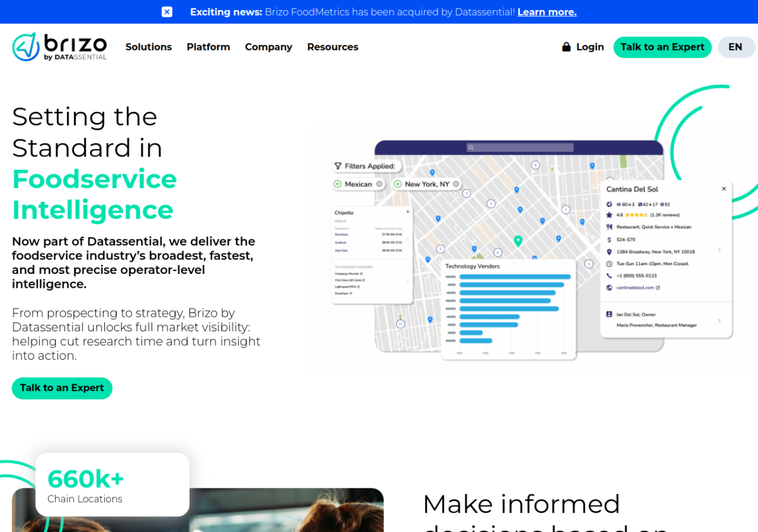This screenshot has width=758, height=532.
Task: Open the EN language selector
Action: [735, 47]
